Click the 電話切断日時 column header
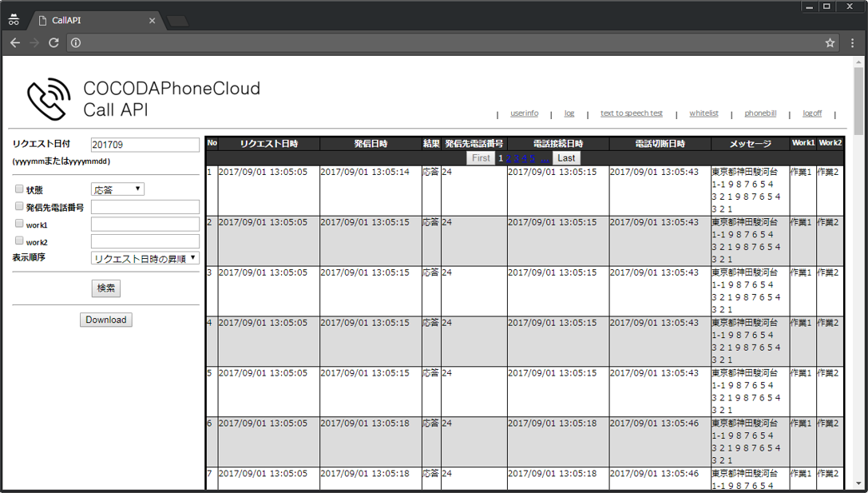Image resolution: width=868 pixels, height=493 pixels. click(660, 144)
